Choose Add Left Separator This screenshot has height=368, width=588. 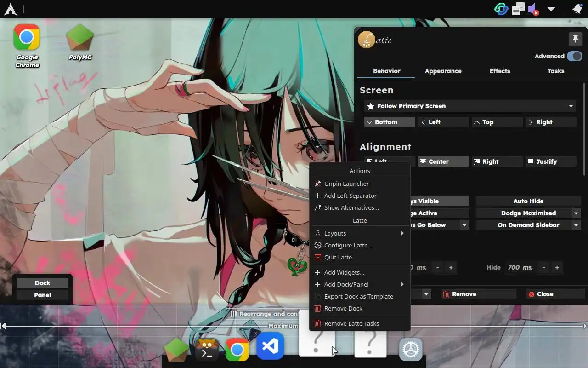pyautogui.click(x=360, y=195)
